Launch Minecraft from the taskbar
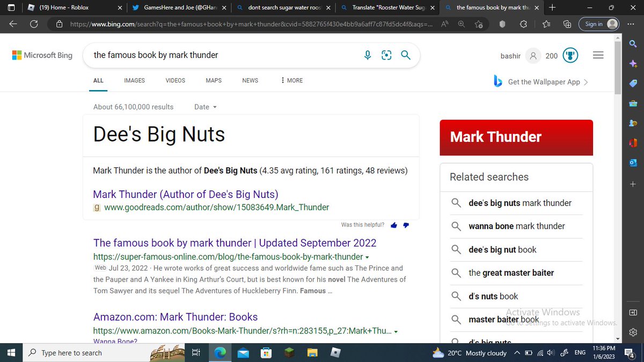The width and height of the screenshot is (644, 362). [289, 352]
